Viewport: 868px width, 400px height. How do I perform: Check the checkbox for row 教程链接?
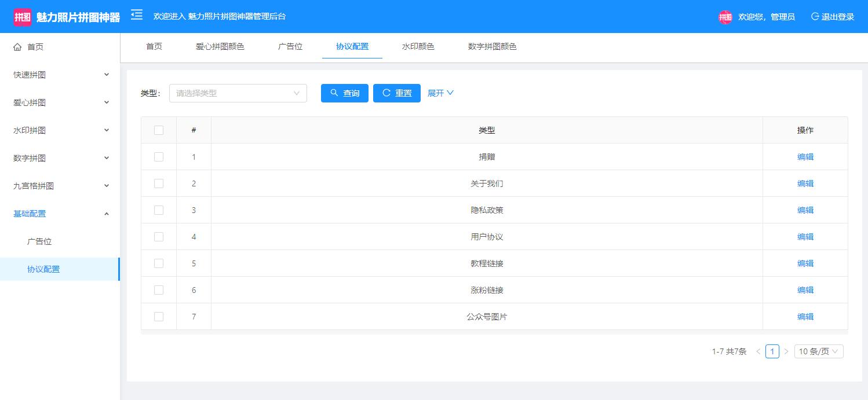tap(159, 263)
